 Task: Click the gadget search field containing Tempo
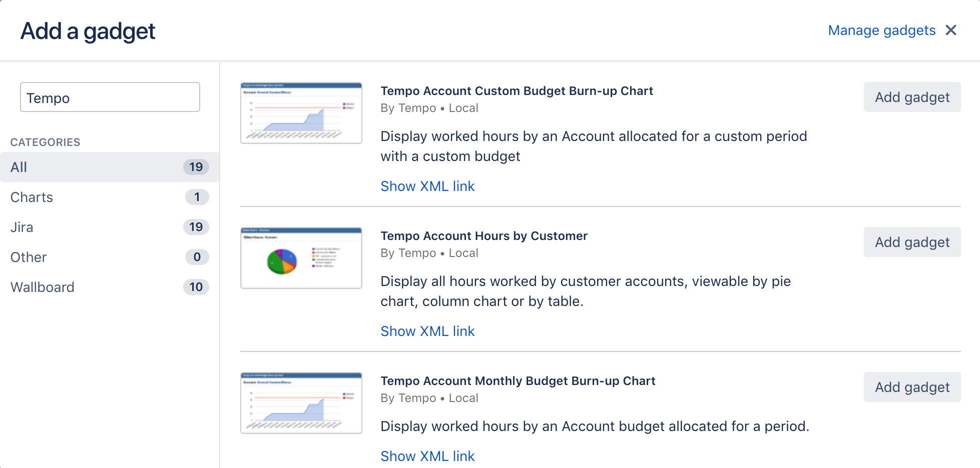pos(110,97)
